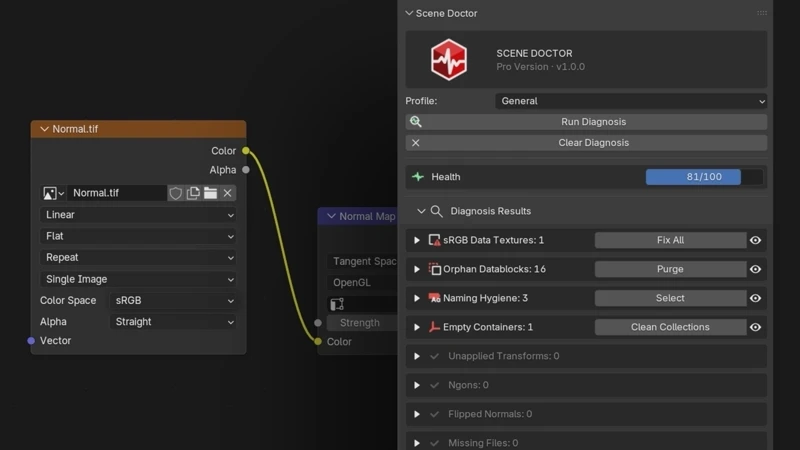Open the Single Image source dropdown
The image size is (800, 450).
(138, 279)
